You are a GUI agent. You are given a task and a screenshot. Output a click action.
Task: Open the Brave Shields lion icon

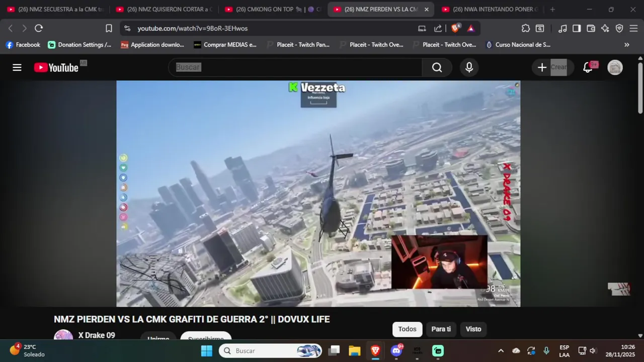tap(455, 29)
